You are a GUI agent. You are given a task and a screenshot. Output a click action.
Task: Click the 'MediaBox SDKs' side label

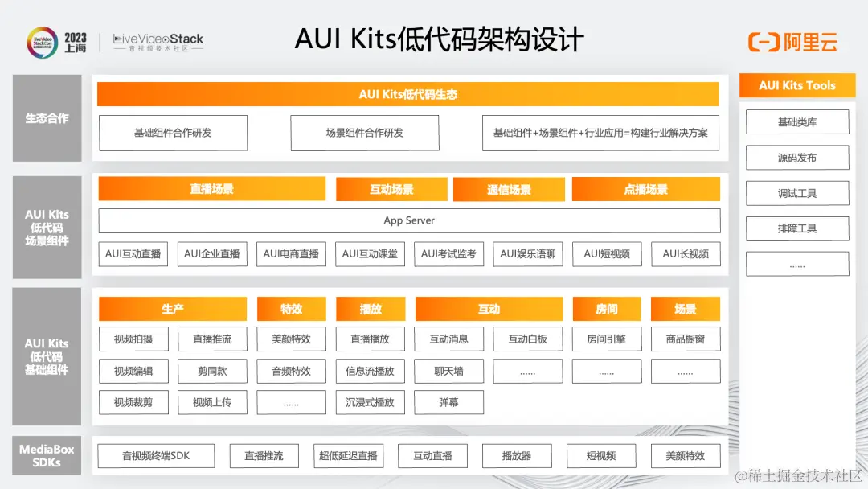click(x=47, y=456)
